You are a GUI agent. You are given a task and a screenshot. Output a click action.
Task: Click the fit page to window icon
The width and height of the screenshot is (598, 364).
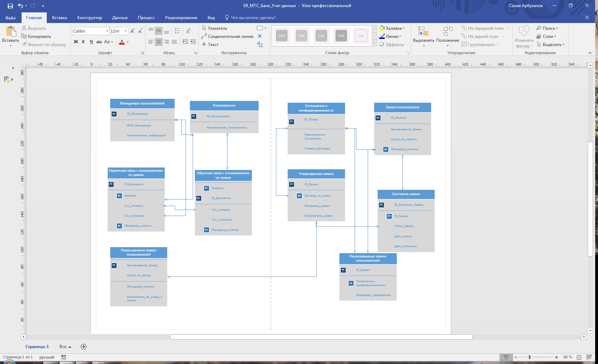tap(579, 357)
